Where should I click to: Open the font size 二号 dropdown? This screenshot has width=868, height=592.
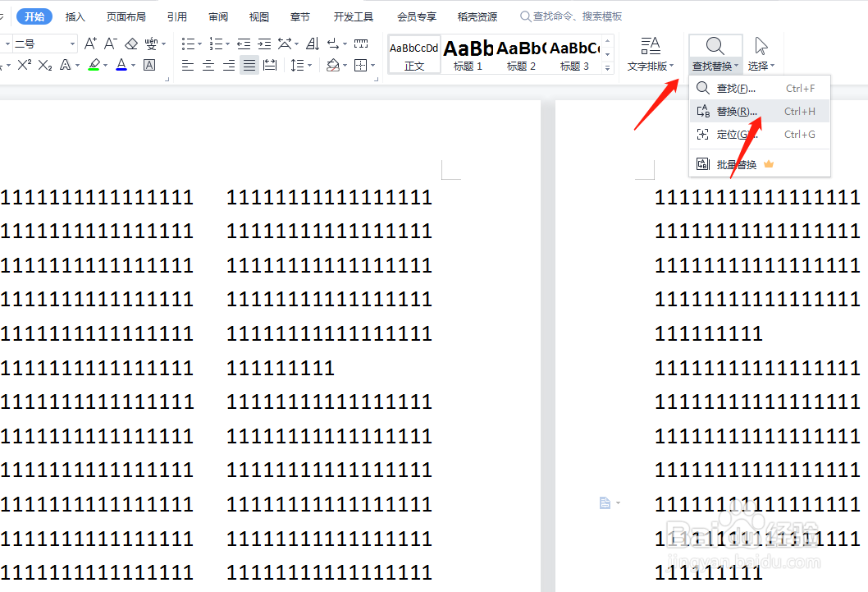tap(72, 44)
